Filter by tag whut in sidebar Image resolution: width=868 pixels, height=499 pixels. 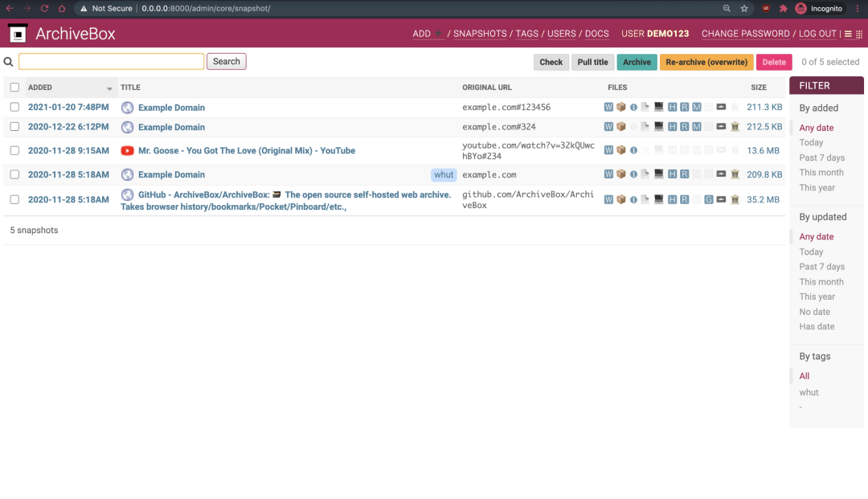pos(809,393)
